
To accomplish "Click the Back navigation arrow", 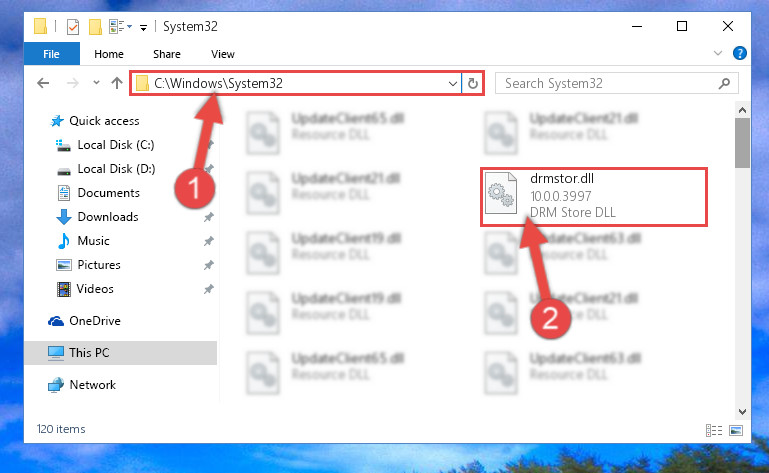I will click(43, 83).
